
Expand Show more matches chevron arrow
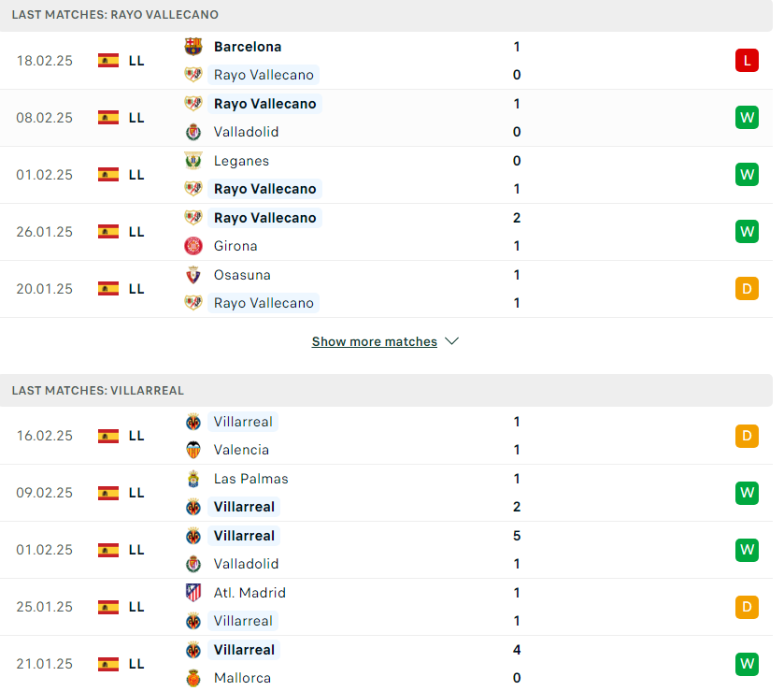(x=452, y=341)
